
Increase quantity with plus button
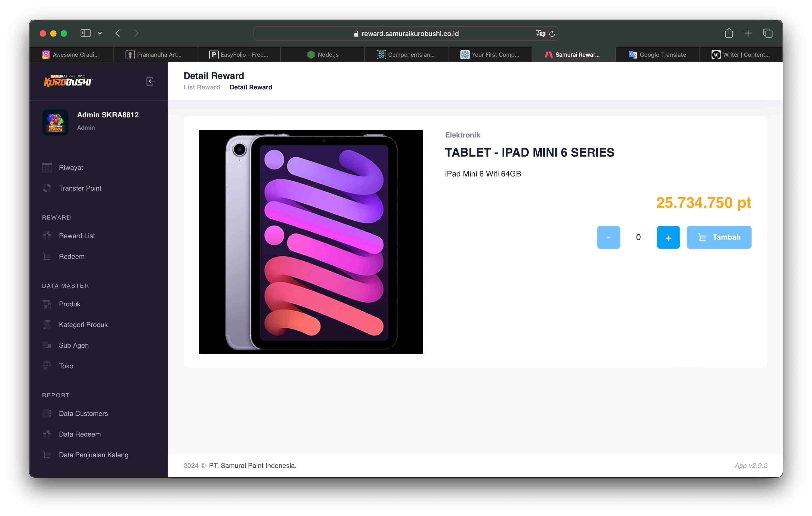point(668,237)
